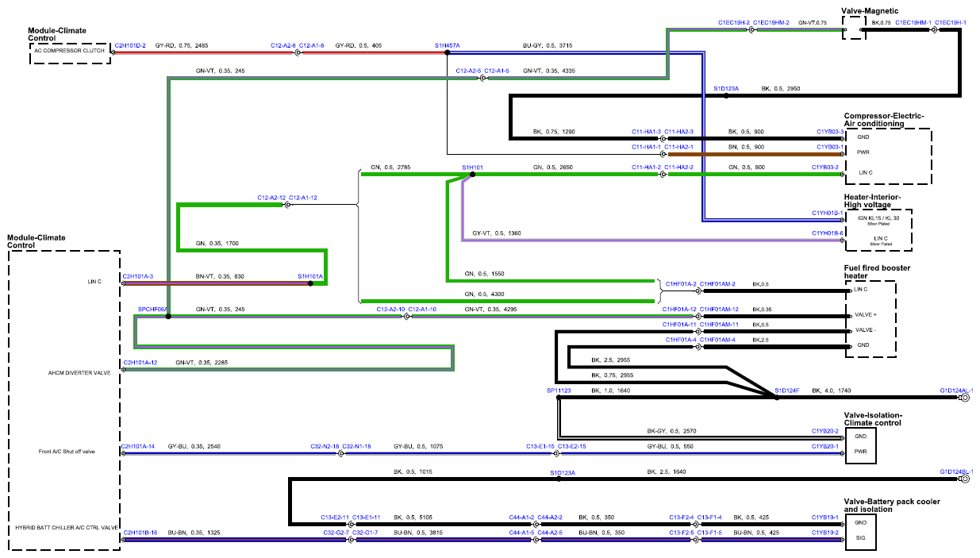Open ground point G1D124BL-1 reference
Viewport: 980px width, 558px height.
point(956,472)
